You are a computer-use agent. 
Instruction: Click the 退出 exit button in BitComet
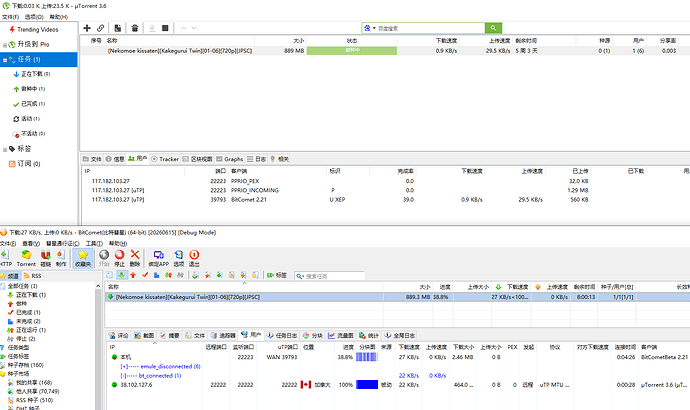(194, 258)
